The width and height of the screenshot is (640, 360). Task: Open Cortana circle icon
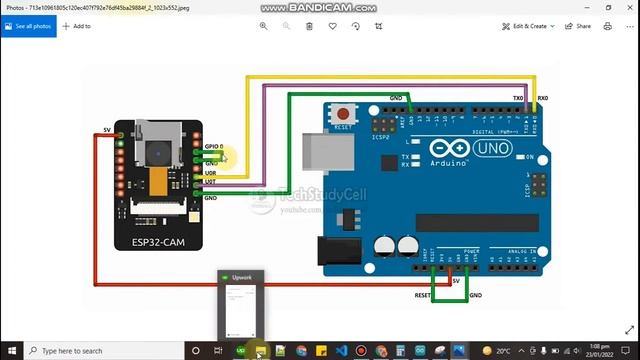pyautogui.click(x=196, y=351)
